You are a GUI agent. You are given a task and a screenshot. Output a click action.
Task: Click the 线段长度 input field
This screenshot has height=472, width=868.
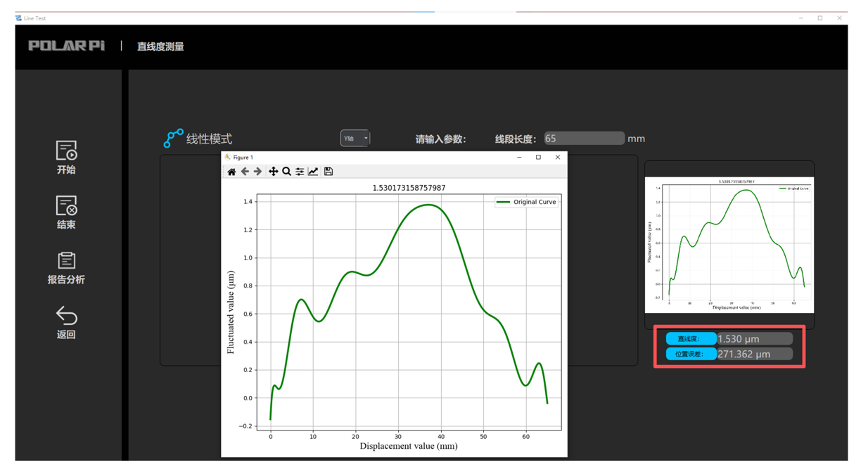tap(584, 139)
